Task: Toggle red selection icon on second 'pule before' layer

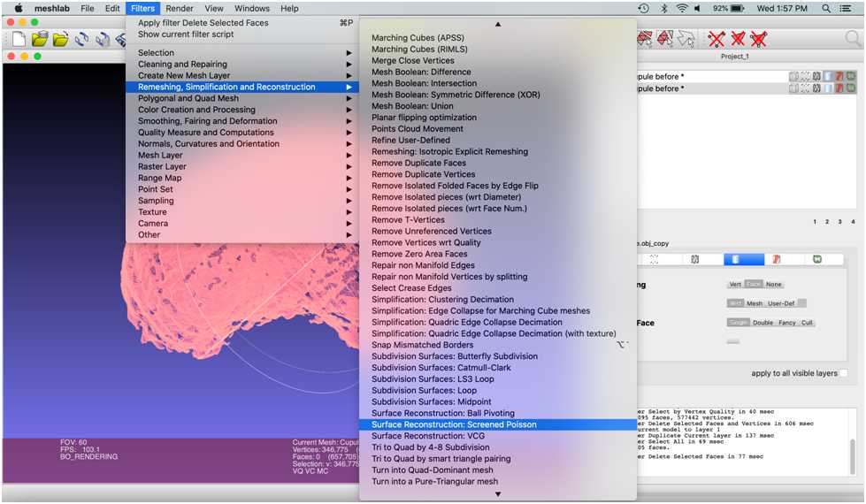Action: tap(840, 88)
